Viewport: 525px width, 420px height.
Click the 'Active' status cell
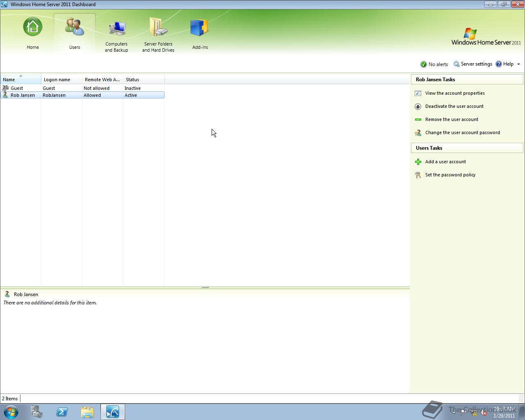coord(131,95)
